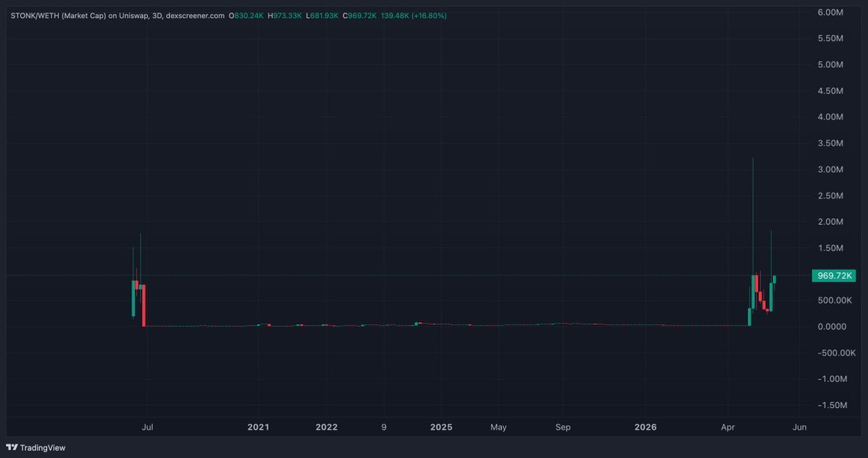The height and width of the screenshot is (458, 868).
Task: Click the 2025 time axis label
Action: [441, 427]
